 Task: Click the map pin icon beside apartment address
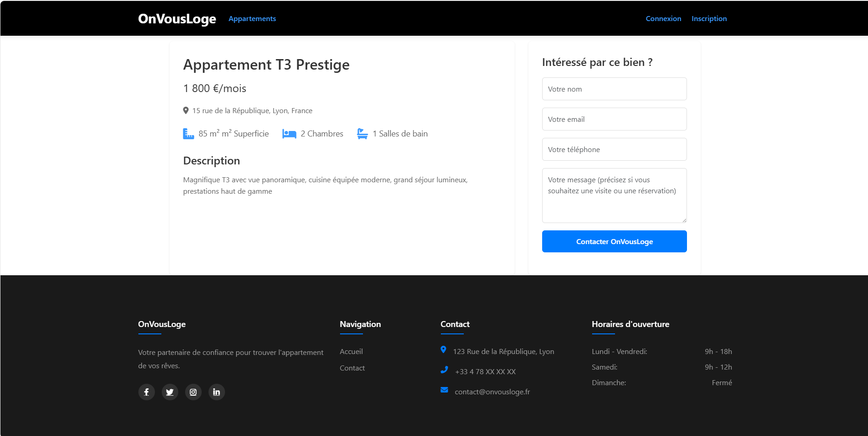tap(186, 110)
